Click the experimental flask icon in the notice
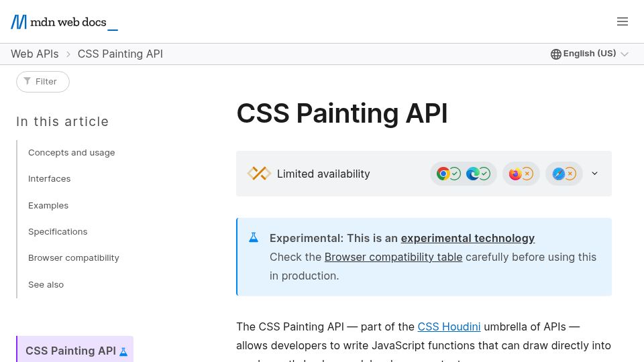 click(x=254, y=237)
